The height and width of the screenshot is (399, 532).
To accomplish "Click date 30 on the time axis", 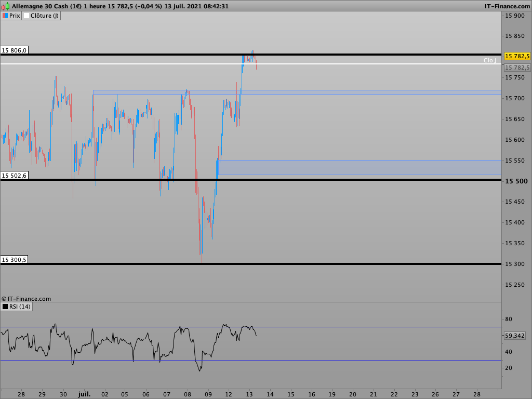I will [63, 394].
